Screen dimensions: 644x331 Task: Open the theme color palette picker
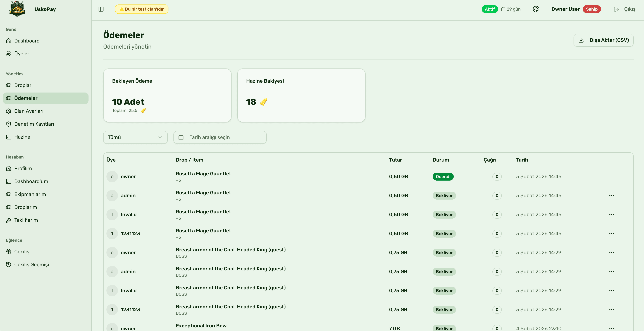pos(536,9)
